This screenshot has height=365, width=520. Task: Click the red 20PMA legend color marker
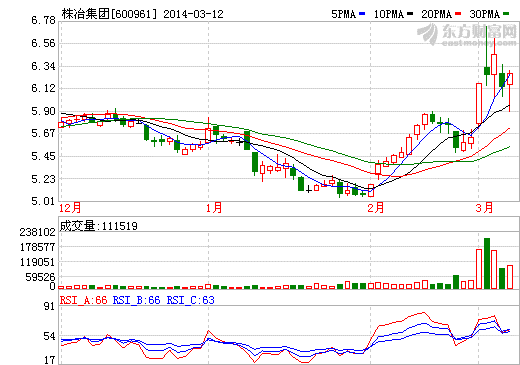point(458,14)
